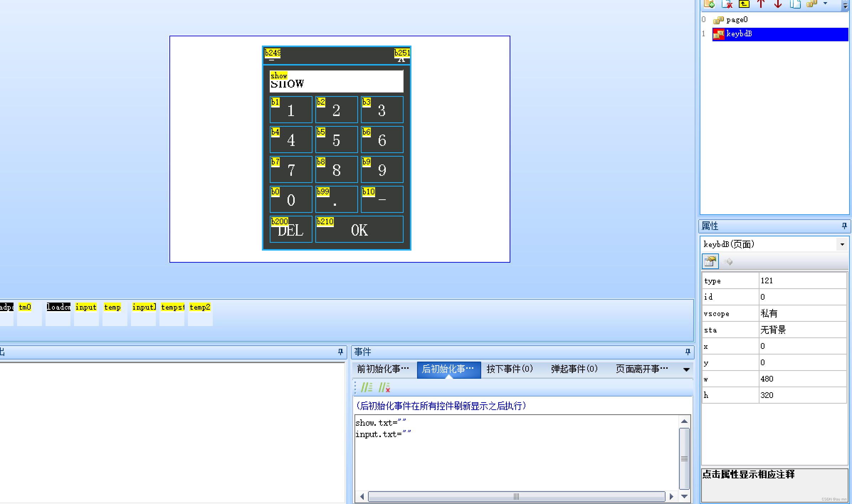
Task: Switch to the 页面离开事 tab
Action: 642,369
